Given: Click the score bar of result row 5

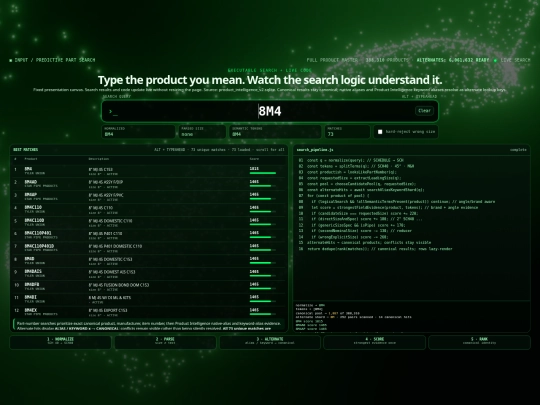Looking at the screenshot, I should [263, 225].
